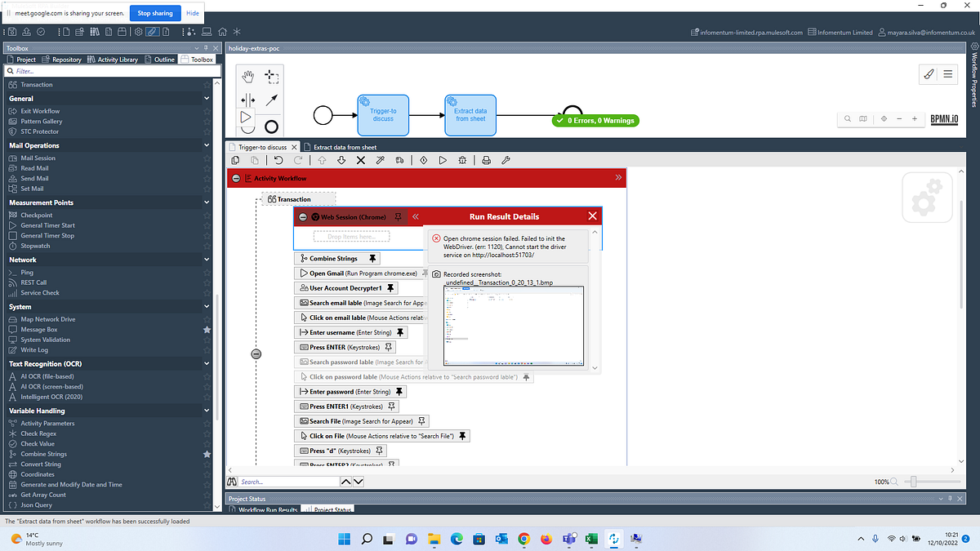The image size is (980, 551).
Task: Collapse the Web Session panel with the chevron
Action: click(x=416, y=217)
